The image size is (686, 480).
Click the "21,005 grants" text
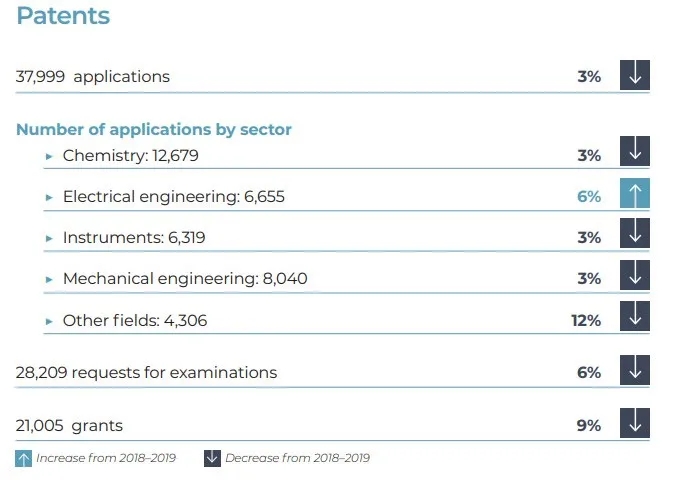pyautogui.click(x=70, y=426)
